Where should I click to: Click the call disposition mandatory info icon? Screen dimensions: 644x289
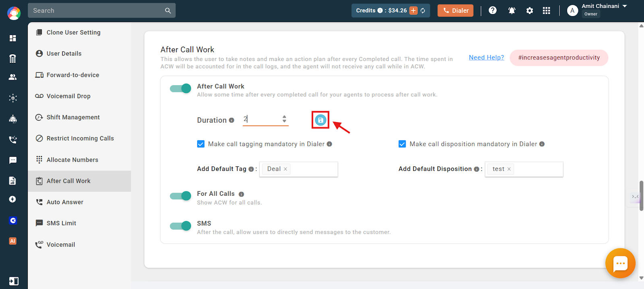click(x=542, y=144)
